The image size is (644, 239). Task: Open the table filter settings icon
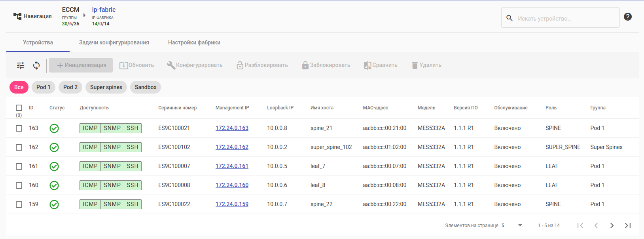tap(21, 65)
